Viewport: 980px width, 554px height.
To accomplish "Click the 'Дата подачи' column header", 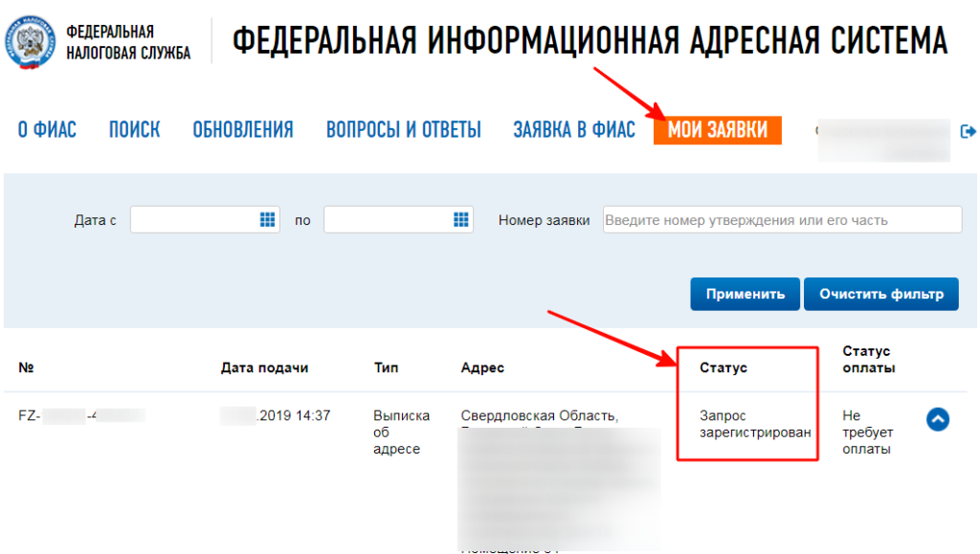I will (x=264, y=367).
